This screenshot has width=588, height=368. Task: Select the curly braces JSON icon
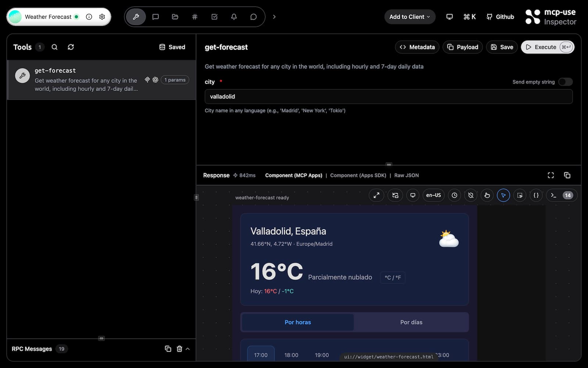[536, 195]
